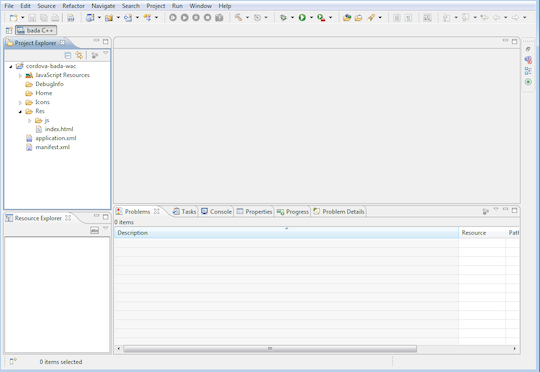Image resolution: width=540 pixels, height=372 pixels.
Task: Expand the js folder under Res
Action: click(30, 121)
